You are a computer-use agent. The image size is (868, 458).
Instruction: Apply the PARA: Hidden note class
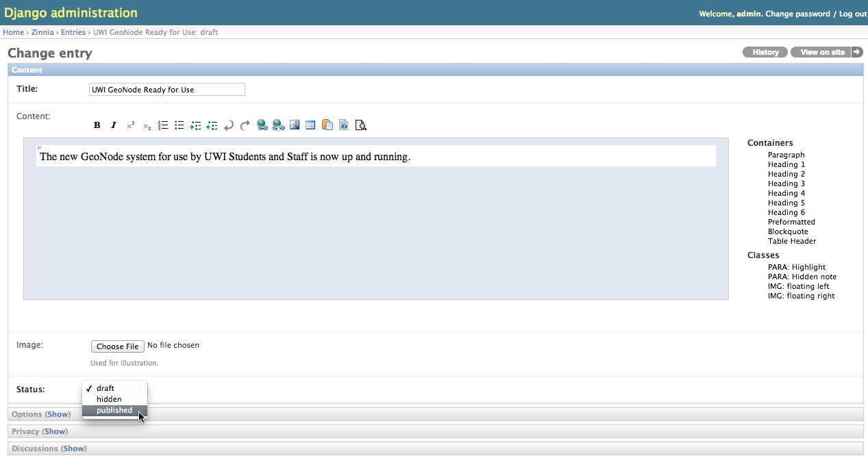click(x=802, y=277)
